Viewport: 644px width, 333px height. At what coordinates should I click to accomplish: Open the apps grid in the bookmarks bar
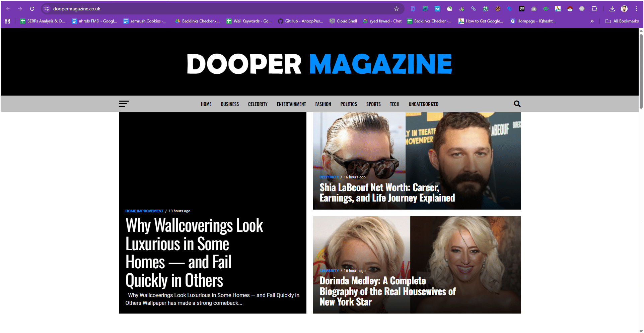tap(7, 21)
